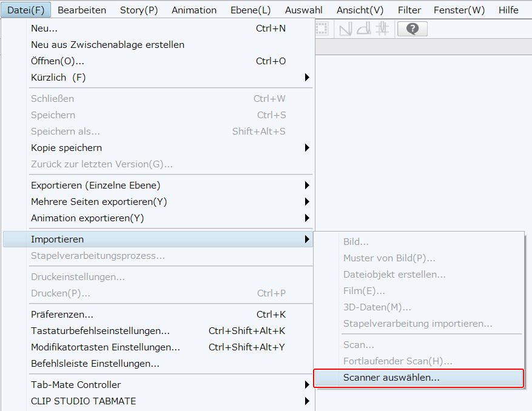Open Modifikatortasten Einstellungen...
This screenshot has height=411, width=532.
pos(158,347)
